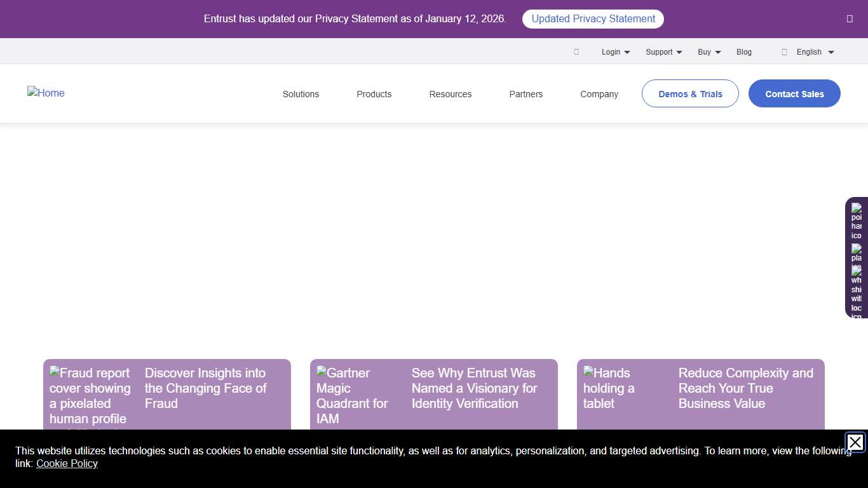Expand the Support dropdown
The image size is (868, 488).
pos(663,51)
